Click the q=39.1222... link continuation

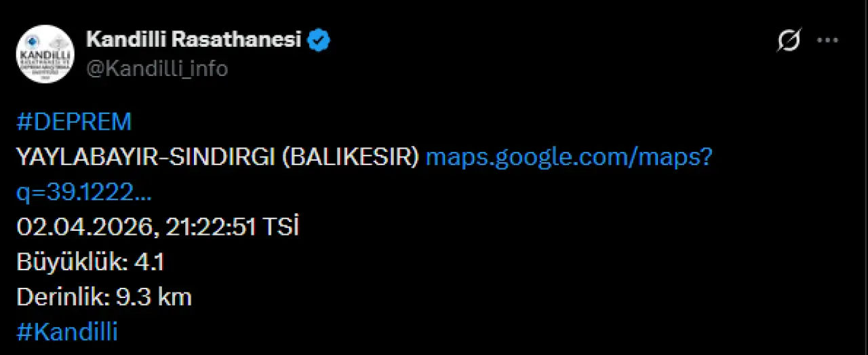click(x=83, y=193)
